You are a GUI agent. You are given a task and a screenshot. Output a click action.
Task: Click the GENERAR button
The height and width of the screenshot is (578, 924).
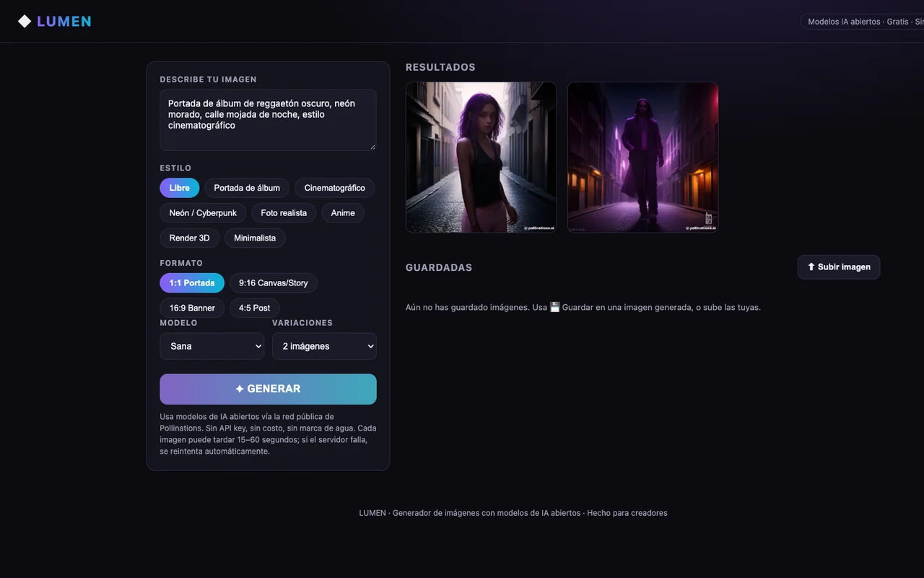point(268,389)
